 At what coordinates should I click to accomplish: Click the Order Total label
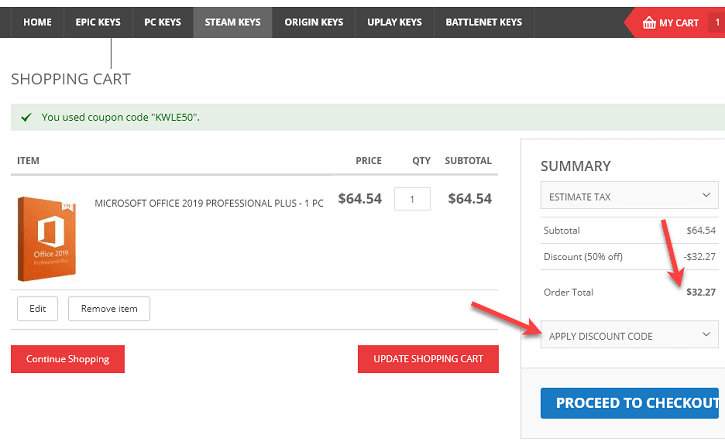coord(568,292)
